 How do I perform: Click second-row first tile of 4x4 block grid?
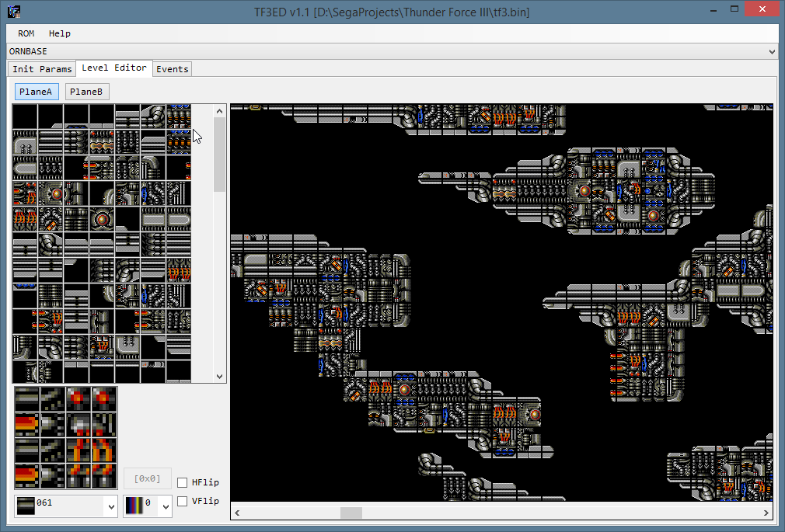[27, 425]
